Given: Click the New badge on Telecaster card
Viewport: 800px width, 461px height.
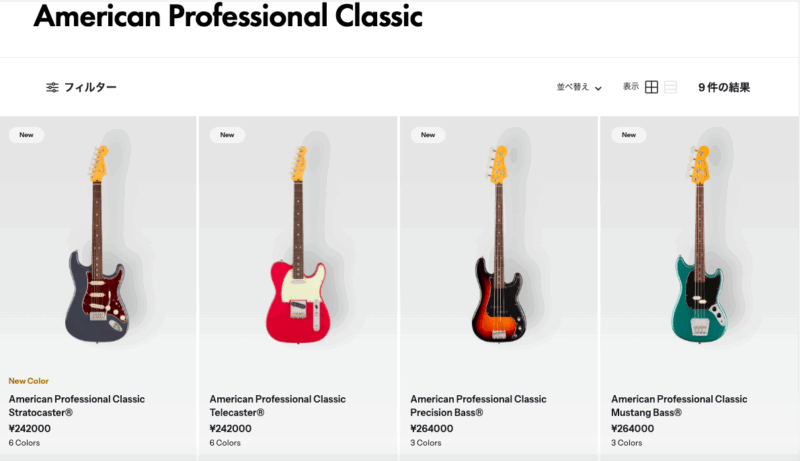Looking at the screenshot, I should coord(227,135).
